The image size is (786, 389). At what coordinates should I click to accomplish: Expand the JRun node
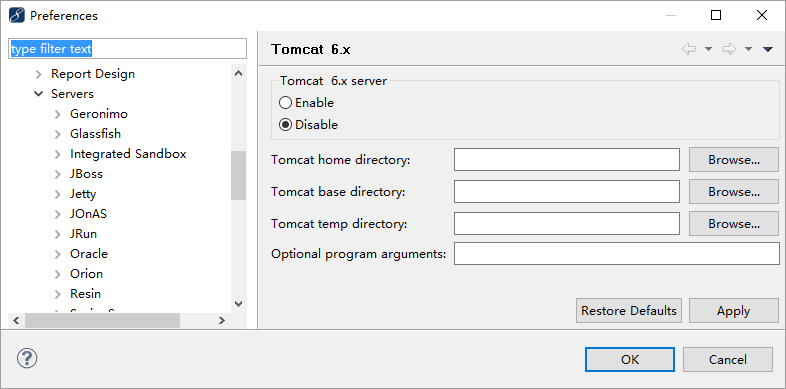tap(58, 235)
